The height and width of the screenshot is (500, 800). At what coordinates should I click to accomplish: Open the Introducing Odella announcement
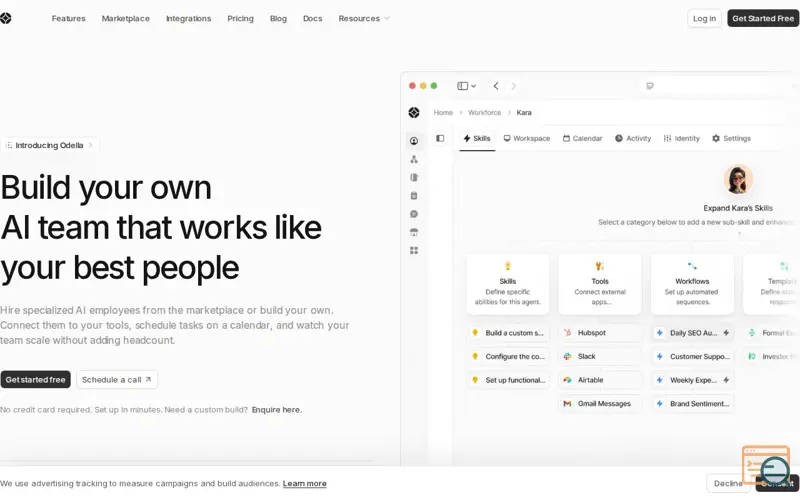(49, 145)
